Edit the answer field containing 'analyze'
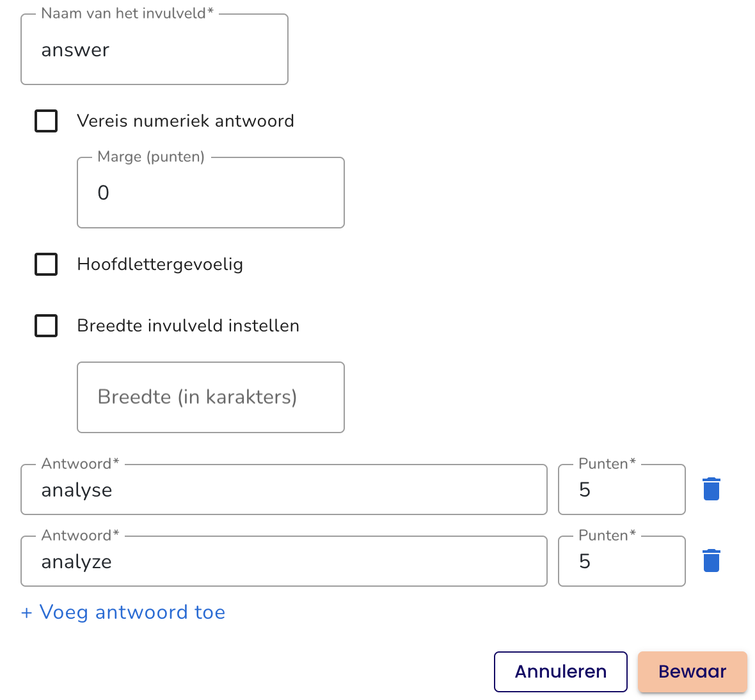This screenshot has height=700, width=755. click(x=284, y=561)
